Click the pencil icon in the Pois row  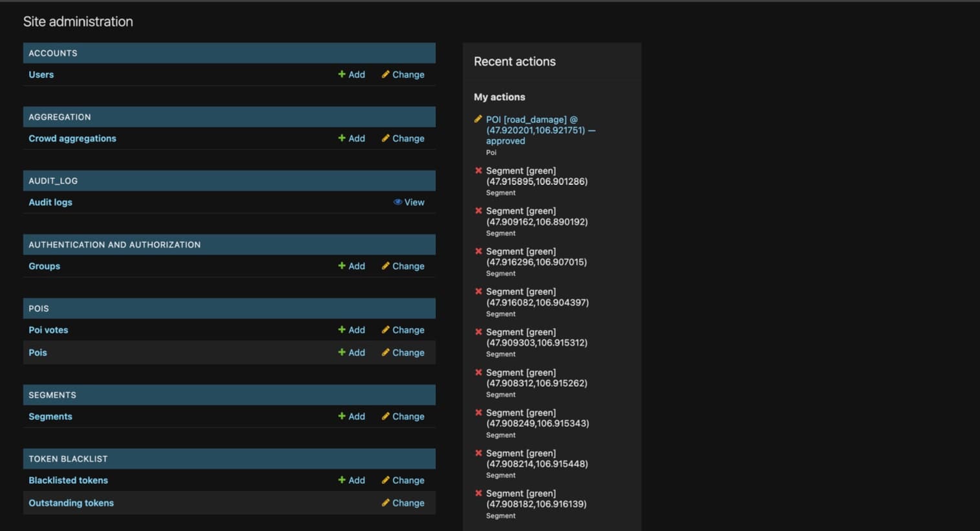pyautogui.click(x=385, y=352)
